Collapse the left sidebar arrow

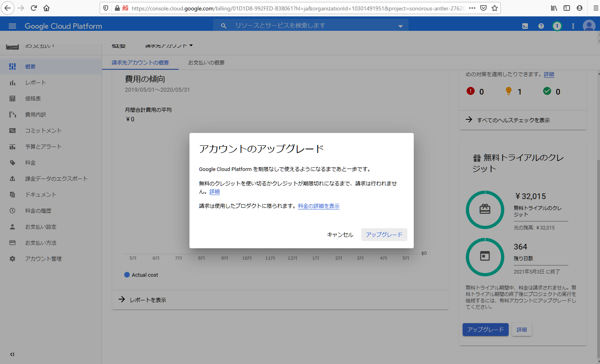(x=12, y=354)
